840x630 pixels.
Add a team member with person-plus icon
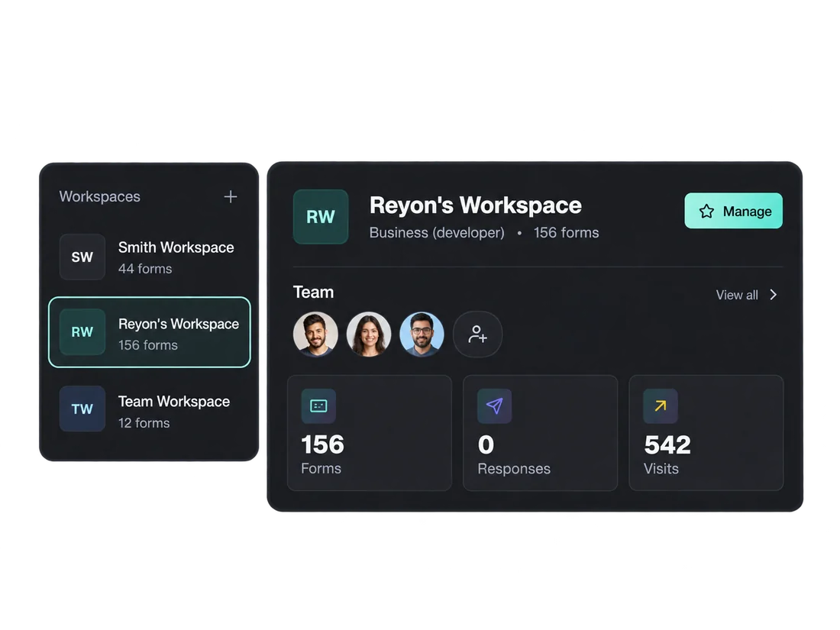[x=477, y=334]
